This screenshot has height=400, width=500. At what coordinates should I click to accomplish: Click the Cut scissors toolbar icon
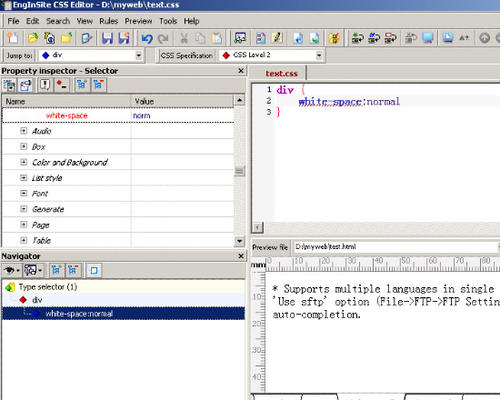point(184,38)
